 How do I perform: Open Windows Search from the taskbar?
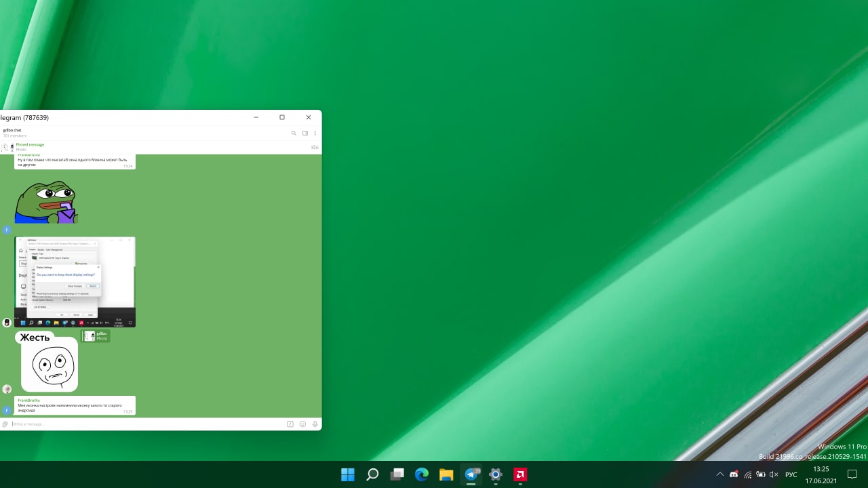(372, 474)
